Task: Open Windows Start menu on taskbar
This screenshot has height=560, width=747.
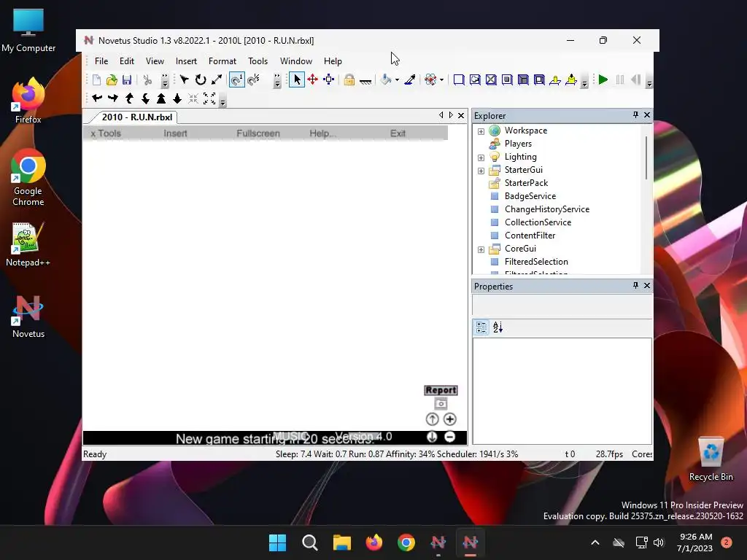Action: pyautogui.click(x=278, y=542)
